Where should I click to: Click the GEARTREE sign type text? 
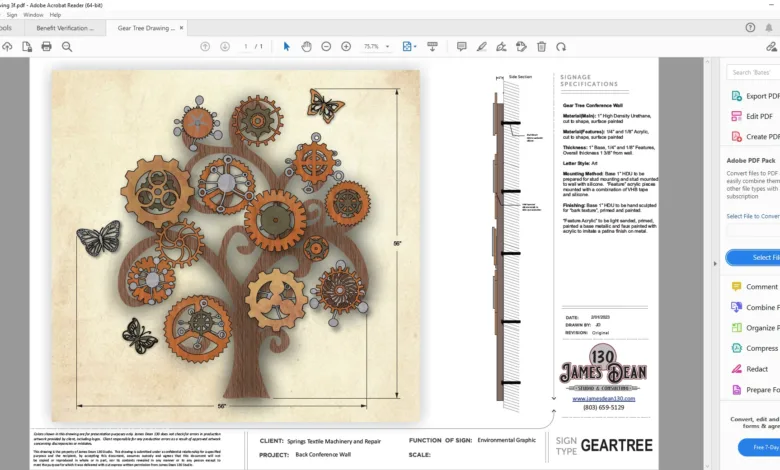click(x=616, y=446)
